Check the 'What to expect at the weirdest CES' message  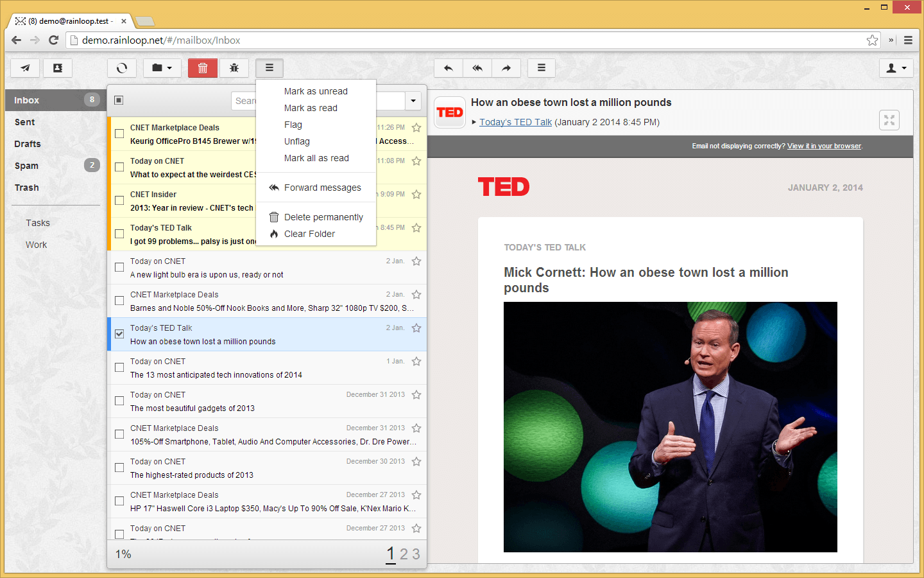point(119,167)
